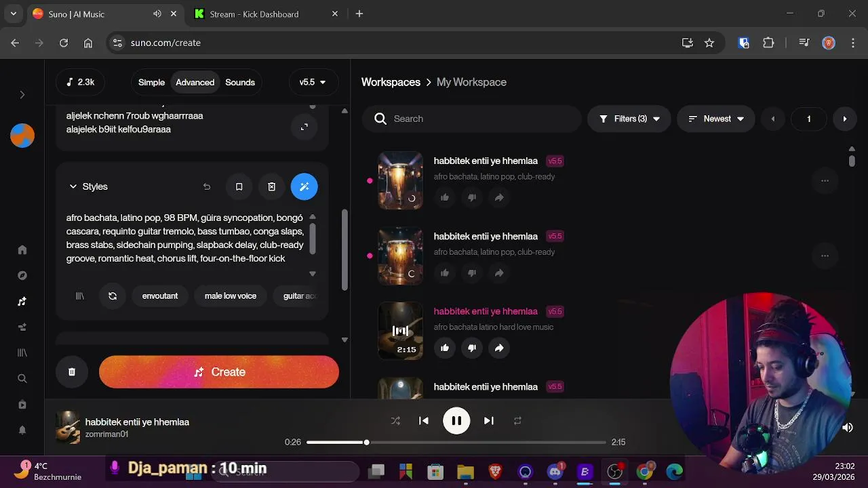Open the v5.5 model version dropdown
The image size is (868, 488).
(x=313, y=82)
